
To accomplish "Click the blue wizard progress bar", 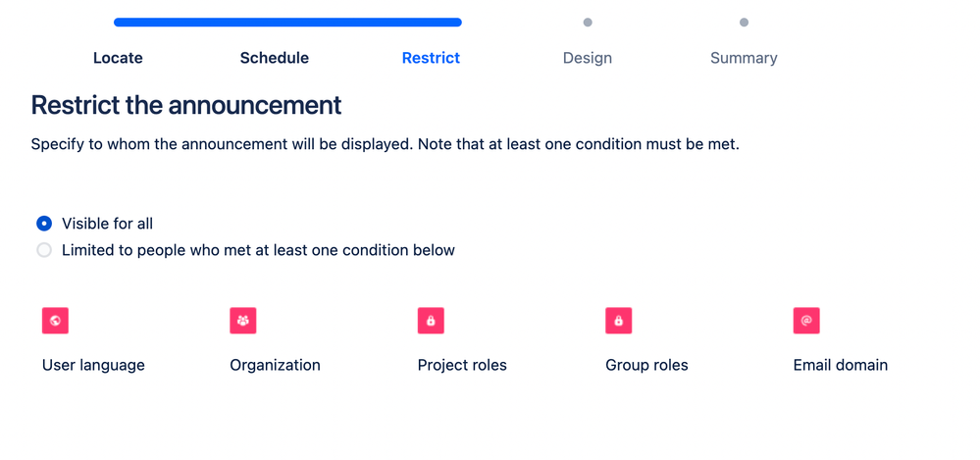I will (287, 22).
